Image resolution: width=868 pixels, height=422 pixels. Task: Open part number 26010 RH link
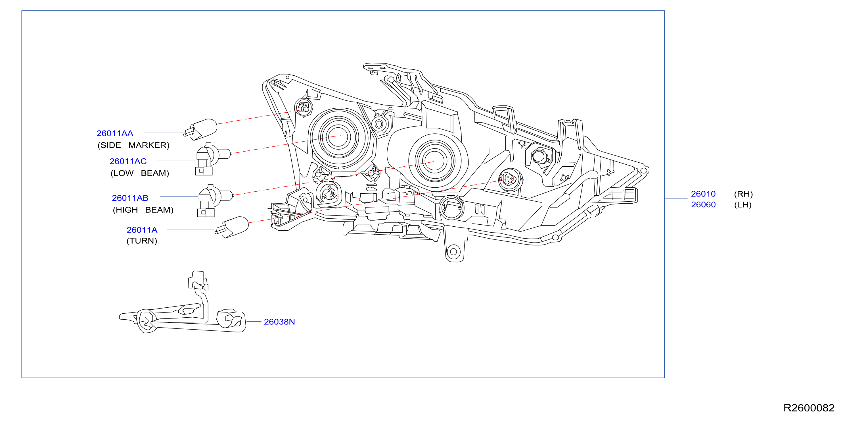pos(703,194)
